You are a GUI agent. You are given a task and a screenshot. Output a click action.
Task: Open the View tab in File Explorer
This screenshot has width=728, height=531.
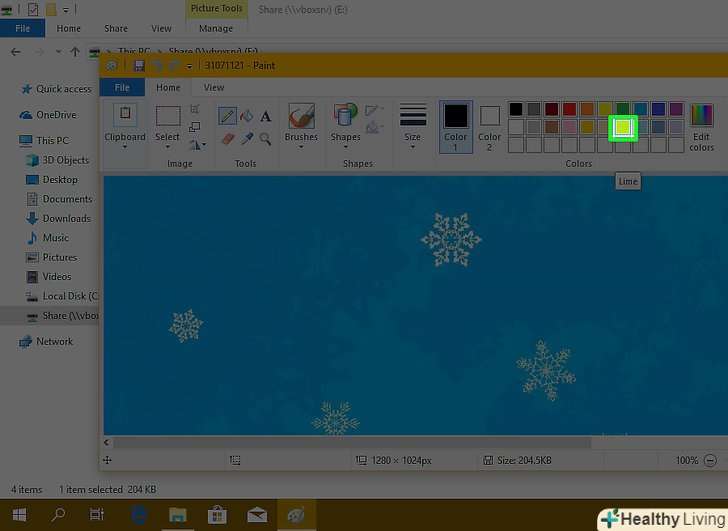point(161,28)
